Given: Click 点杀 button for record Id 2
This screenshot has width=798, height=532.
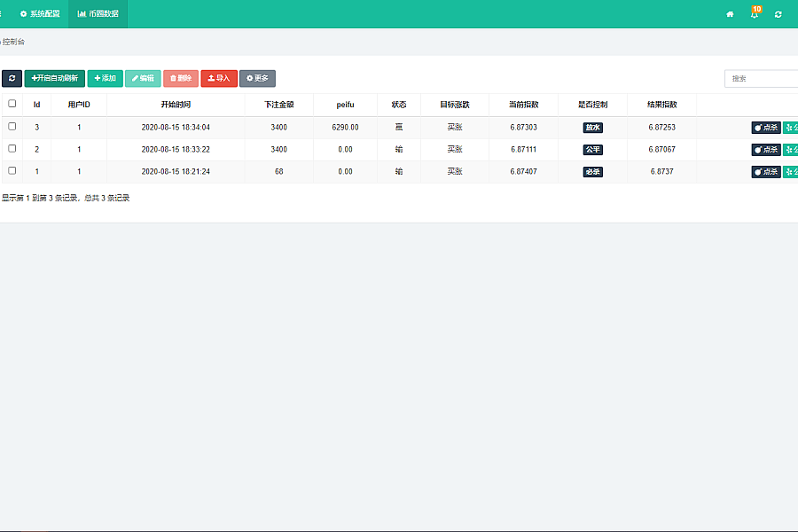Looking at the screenshot, I should click(x=766, y=150).
